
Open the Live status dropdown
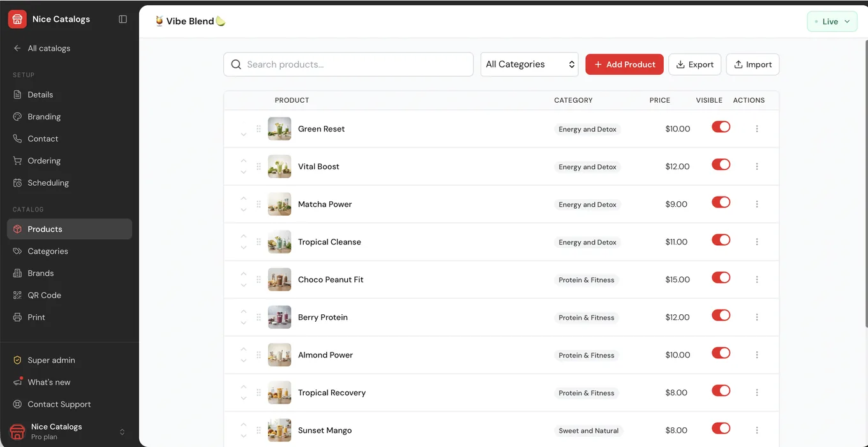click(x=832, y=22)
